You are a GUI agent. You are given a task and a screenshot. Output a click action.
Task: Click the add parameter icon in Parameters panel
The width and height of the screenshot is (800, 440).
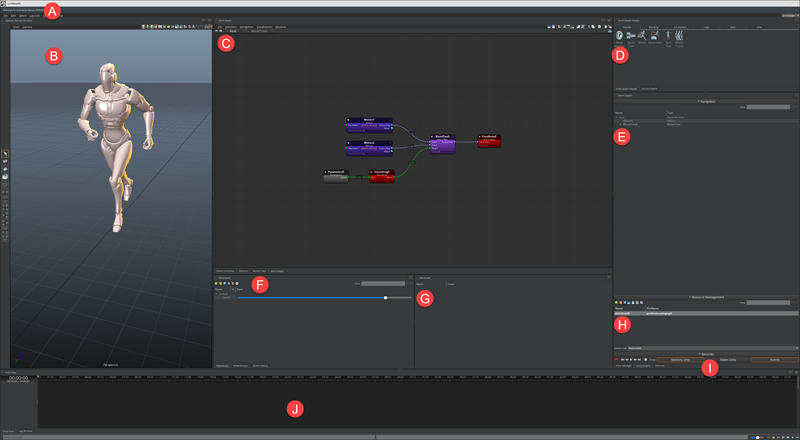tap(218, 284)
